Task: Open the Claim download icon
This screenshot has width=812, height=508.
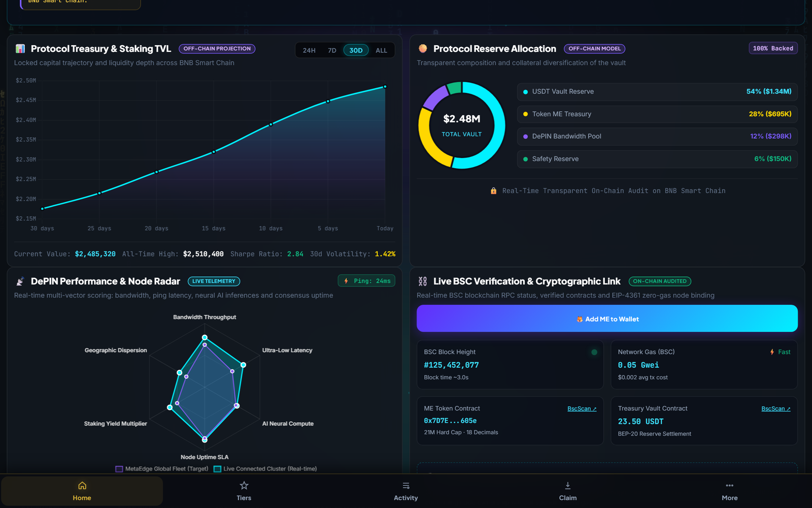Action: (568, 486)
